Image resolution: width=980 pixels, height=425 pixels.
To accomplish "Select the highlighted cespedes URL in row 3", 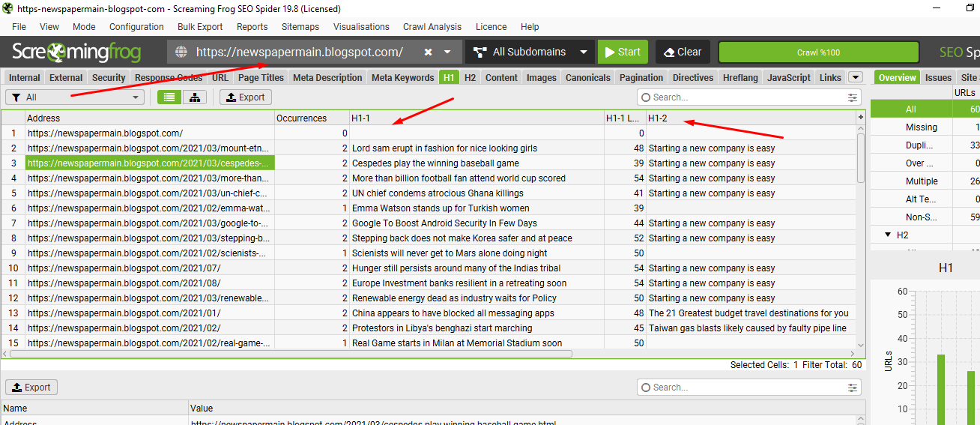I will (150, 163).
